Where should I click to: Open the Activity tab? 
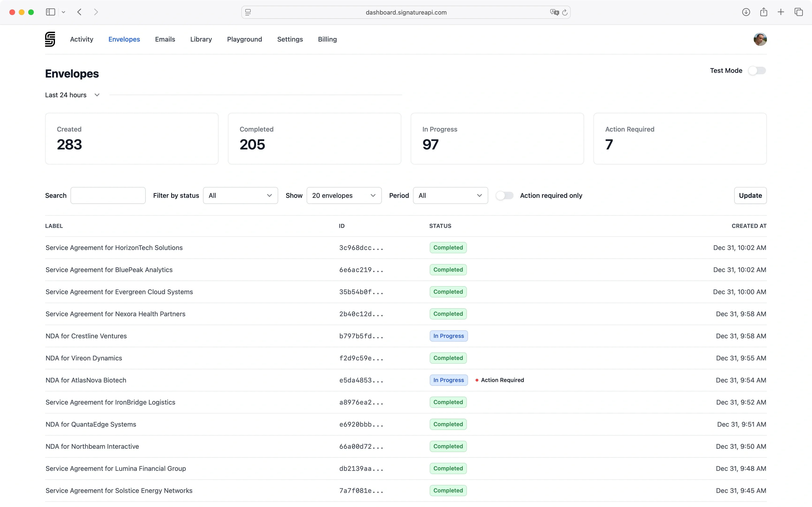82,39
